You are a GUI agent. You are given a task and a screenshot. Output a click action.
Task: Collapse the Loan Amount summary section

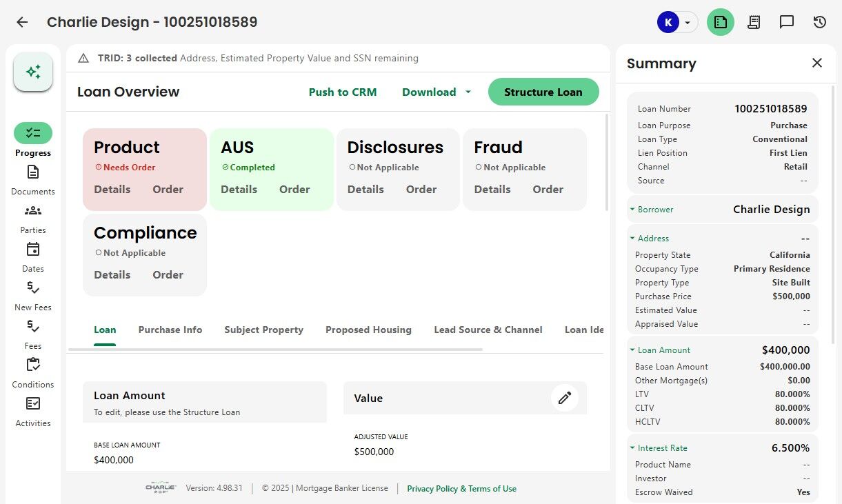click(x=632, y=350)
